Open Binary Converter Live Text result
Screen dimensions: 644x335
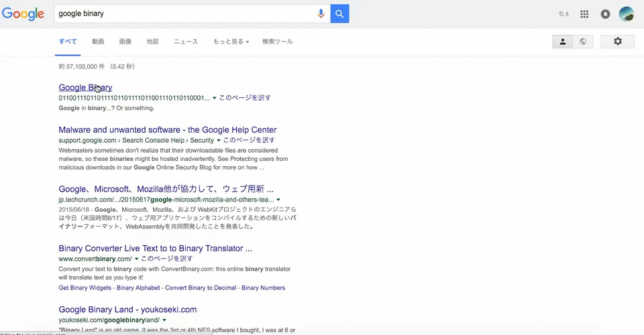[x=155, y=249]
